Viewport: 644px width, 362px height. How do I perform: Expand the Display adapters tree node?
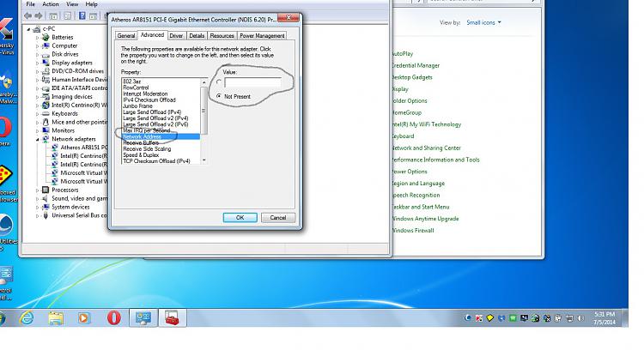[x=38, y=63]
